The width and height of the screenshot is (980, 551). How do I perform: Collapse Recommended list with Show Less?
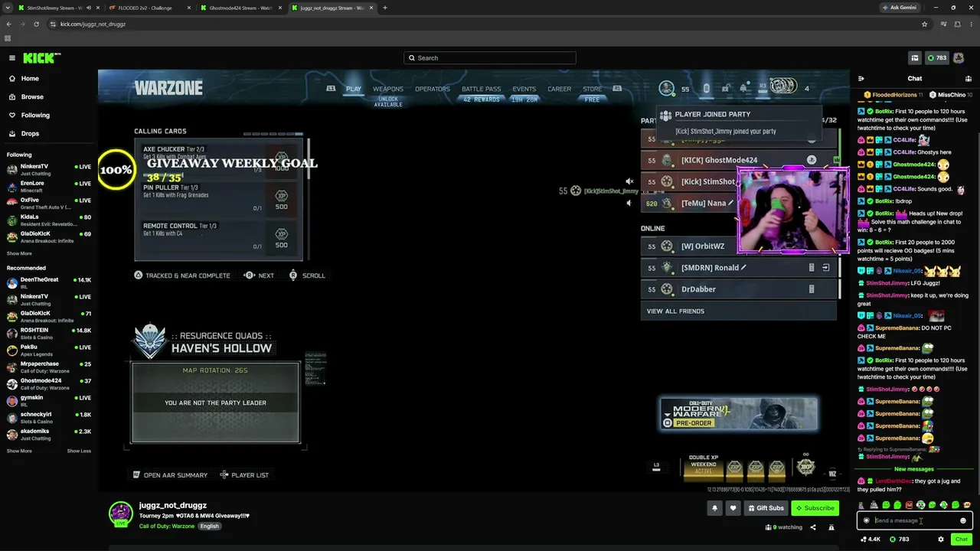click(79, 451)
